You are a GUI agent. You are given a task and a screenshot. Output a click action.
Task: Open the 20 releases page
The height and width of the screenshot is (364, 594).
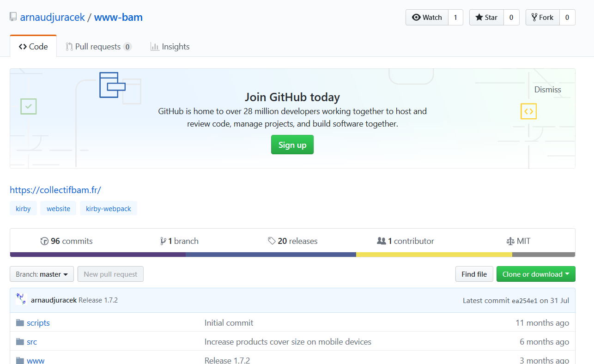point(293,241)
